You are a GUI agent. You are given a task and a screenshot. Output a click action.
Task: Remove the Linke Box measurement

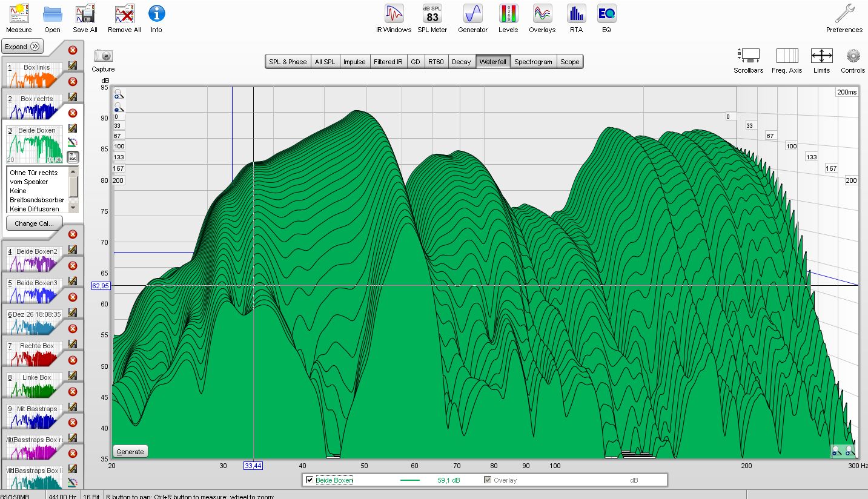point(73,360)
